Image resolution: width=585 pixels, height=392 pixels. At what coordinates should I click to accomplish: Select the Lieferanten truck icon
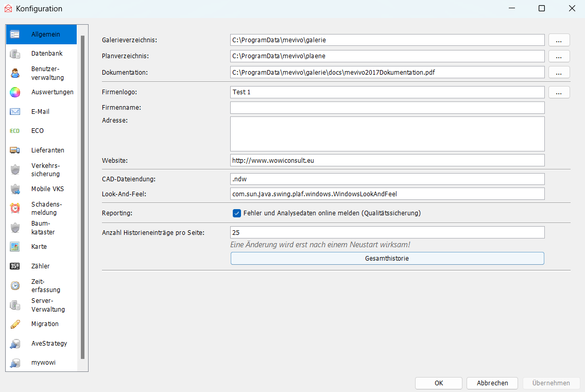click(15, 150)
